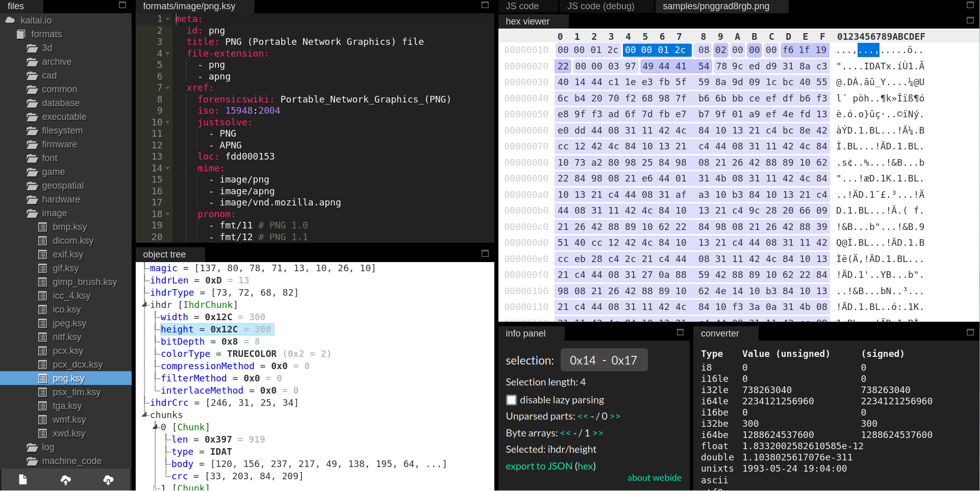Open about webide link

(x=654, y=478)
